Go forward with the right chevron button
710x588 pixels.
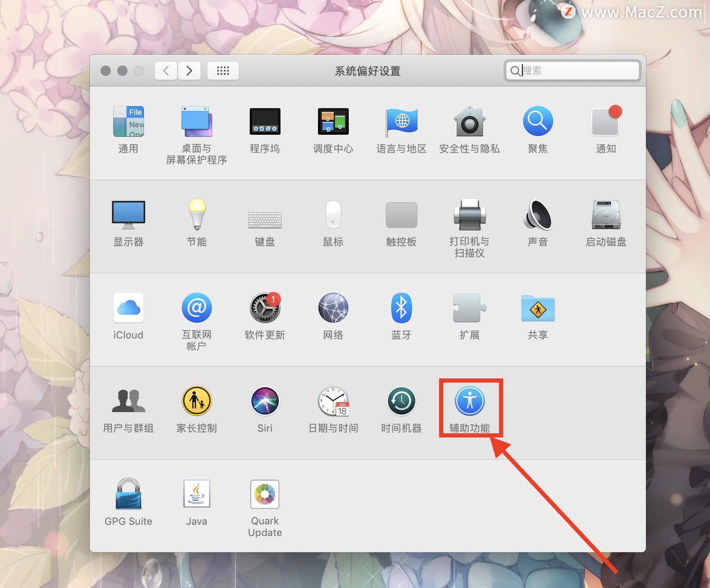(x=189, y=71)
